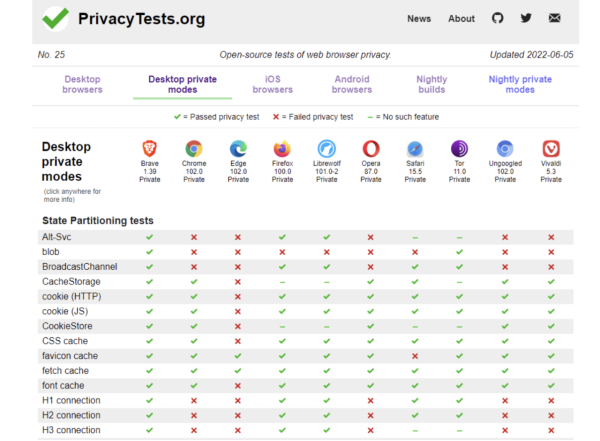
Task: Click the Brave browser icon
Action: (x=150, y=149)
